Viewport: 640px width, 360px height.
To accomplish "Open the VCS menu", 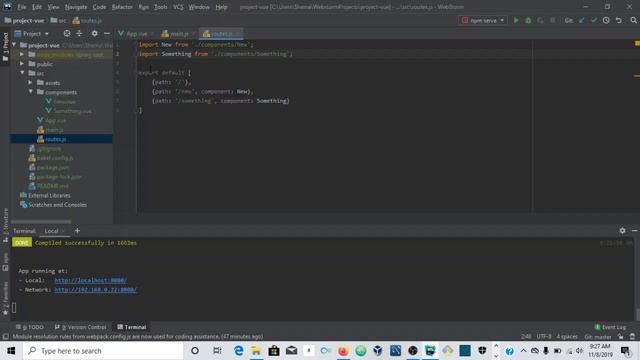I will click(x=178, y=7).
